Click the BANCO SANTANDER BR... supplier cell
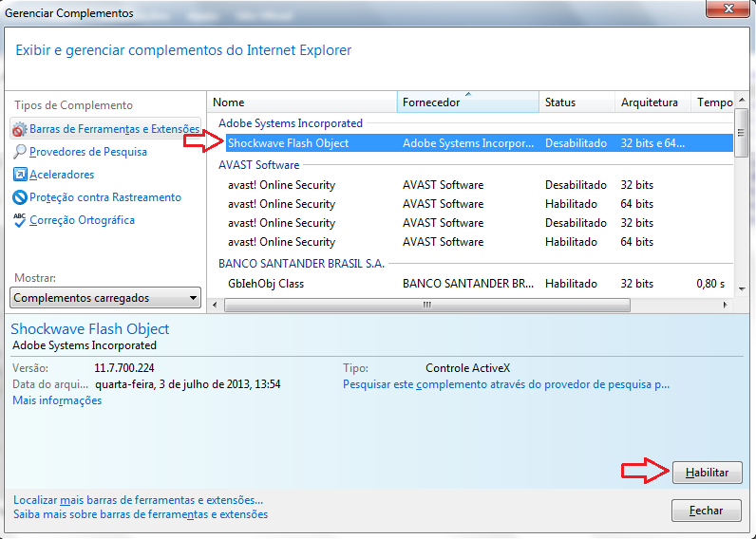This screenshot has height=539, width=756. (468, 284)
